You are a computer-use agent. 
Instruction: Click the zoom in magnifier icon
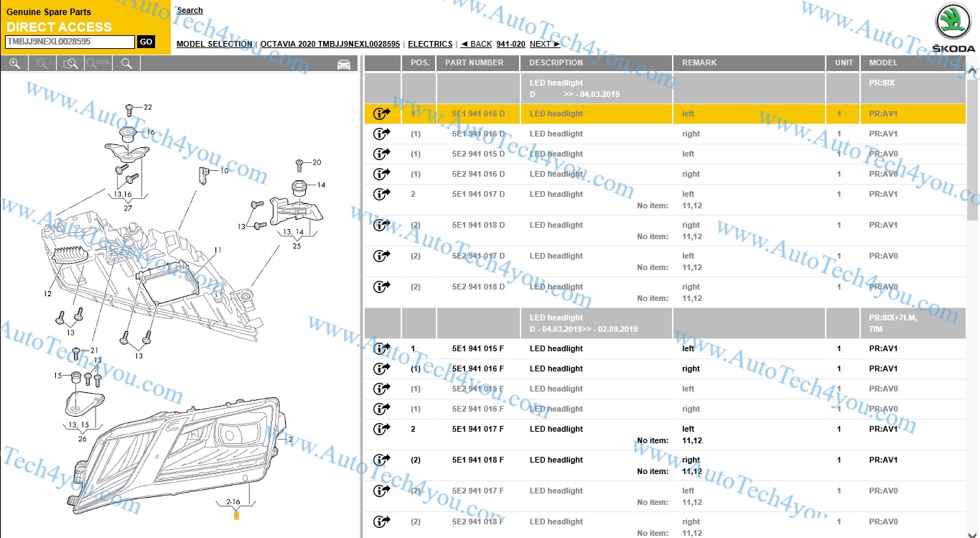(14, 64)
